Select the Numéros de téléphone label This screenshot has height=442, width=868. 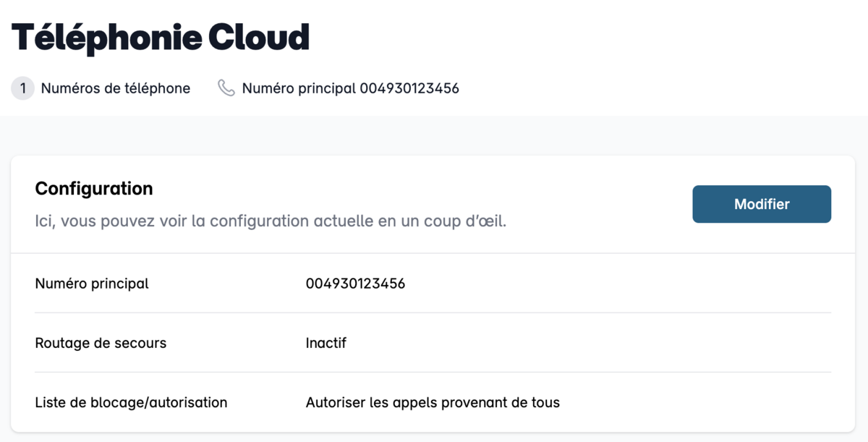click(116, 88)
